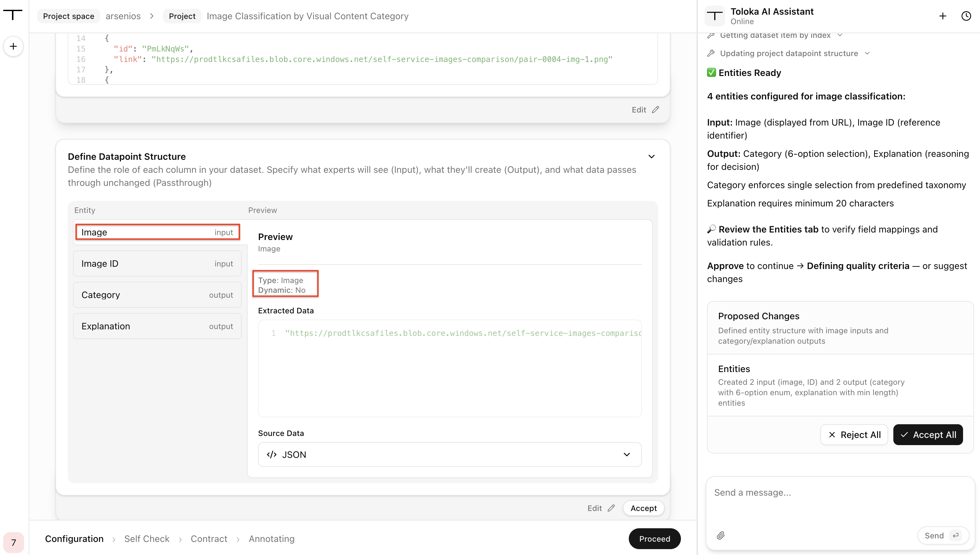The height and width of the screenshot is (555, 980).
Task: Click the Proceed button
Action: pos(655,539)
